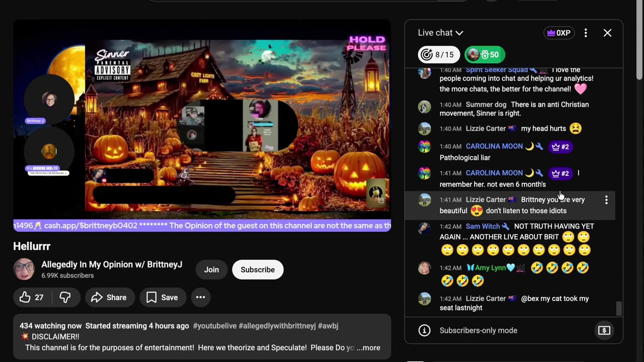The image size is (644, 362).
Task: Click the page vertical scrollbar
Action: pos(639,40)
